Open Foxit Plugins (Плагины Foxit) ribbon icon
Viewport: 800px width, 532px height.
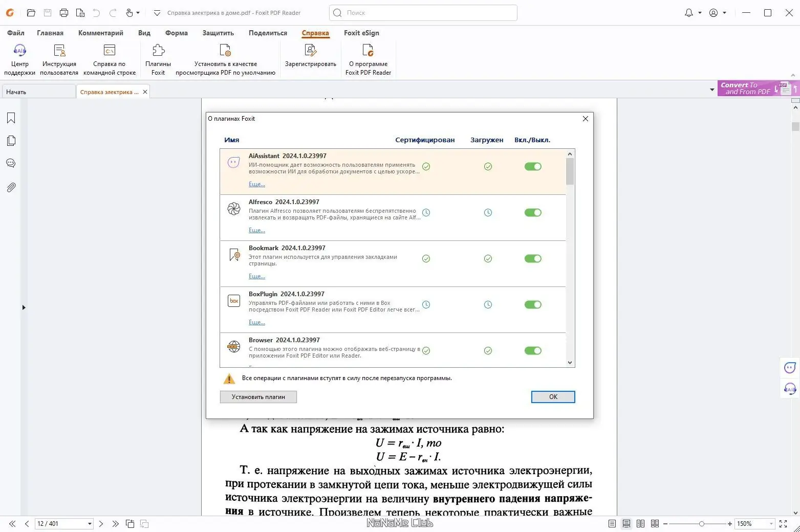click(x=158, y=59)
